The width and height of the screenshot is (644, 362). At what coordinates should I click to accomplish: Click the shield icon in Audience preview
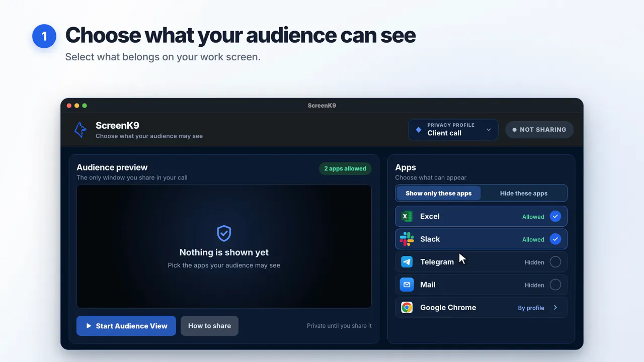(x=224, y=233)
